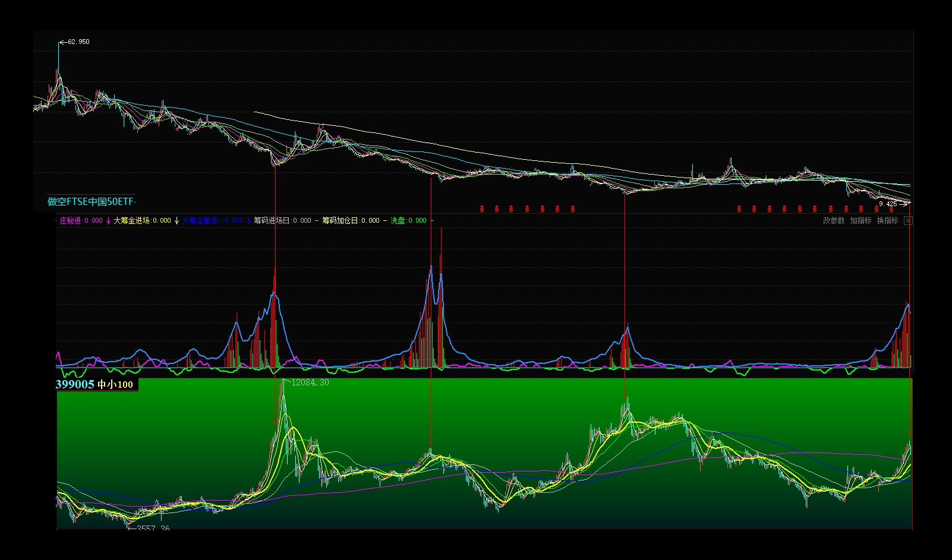
Task: Select the 做空FTSE中国50ETF chart title
Action: tap(92, 202)
